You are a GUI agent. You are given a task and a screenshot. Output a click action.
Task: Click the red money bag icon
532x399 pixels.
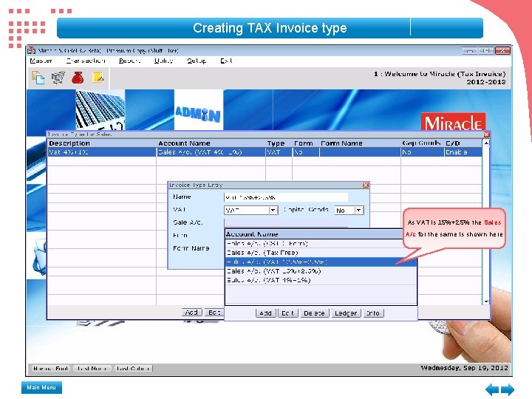tap(78, 78)
